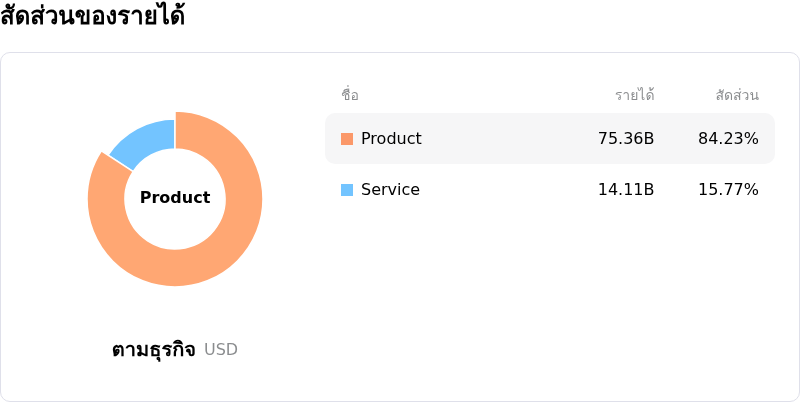Screen dimensions: 800x402
Task: Click the highlighted Product row background
Action: pos(550,138)
